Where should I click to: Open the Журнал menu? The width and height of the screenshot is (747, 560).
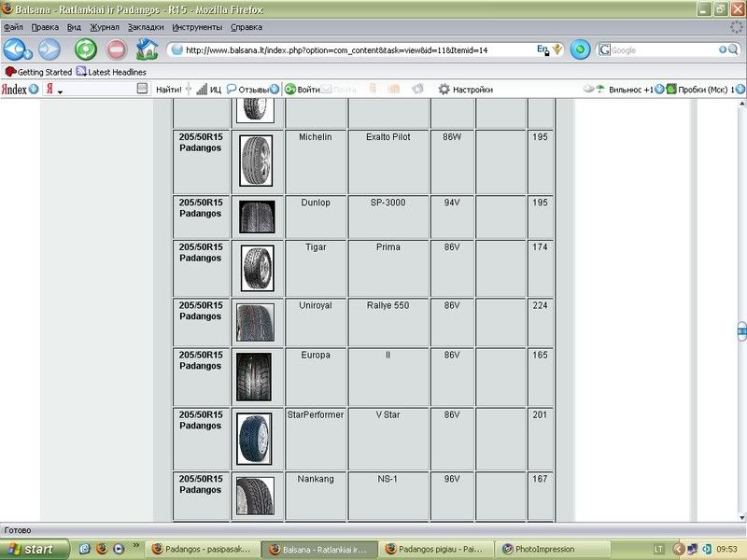[105, 27]
